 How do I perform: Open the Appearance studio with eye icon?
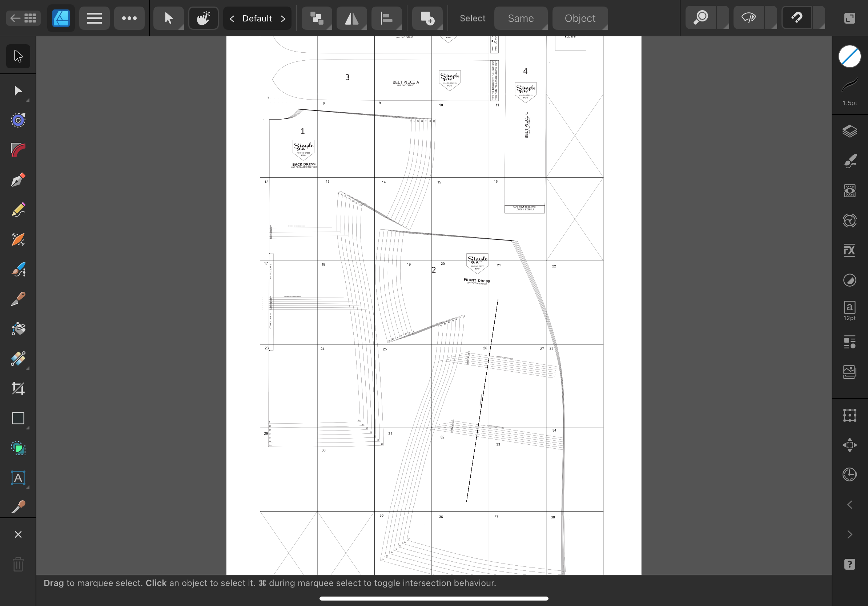(849, 191)
